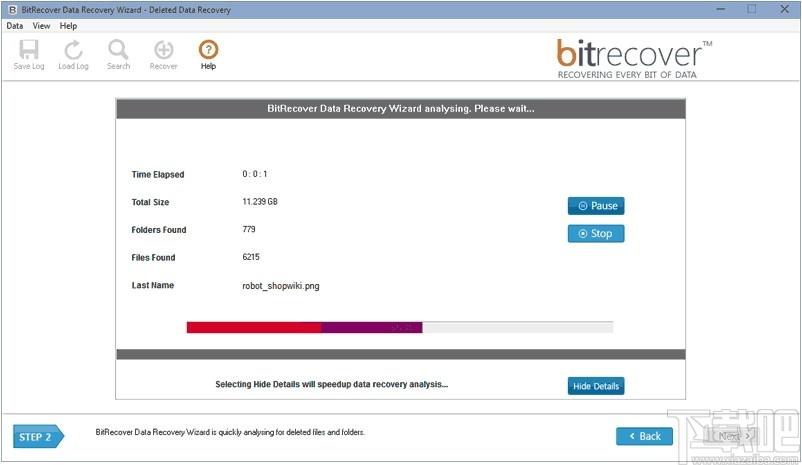Viewport: 802px width, 465px height.
Task: Click the file name robot_shopwiki.png
Action: point(281,286)
